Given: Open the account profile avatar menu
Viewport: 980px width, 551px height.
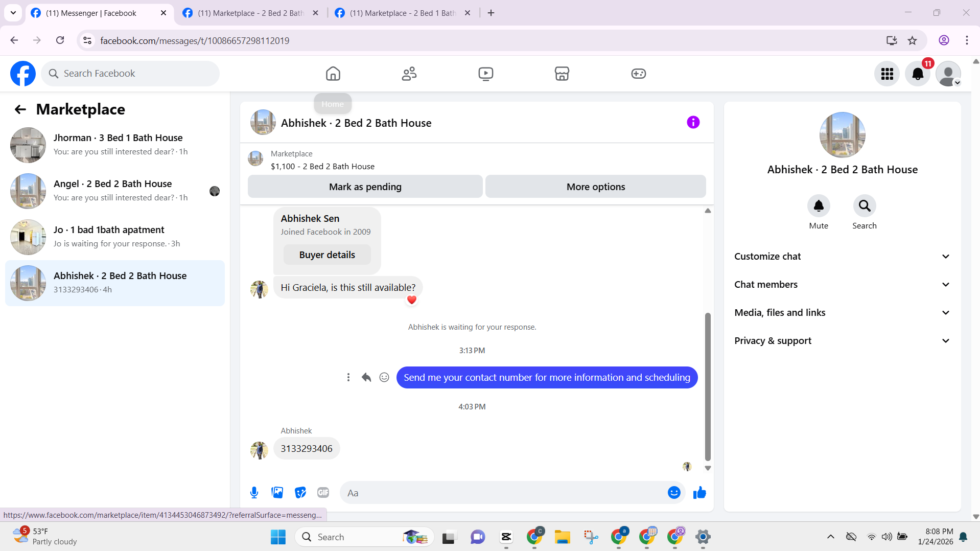Looking at the screenshot, I should click(948, 74).
